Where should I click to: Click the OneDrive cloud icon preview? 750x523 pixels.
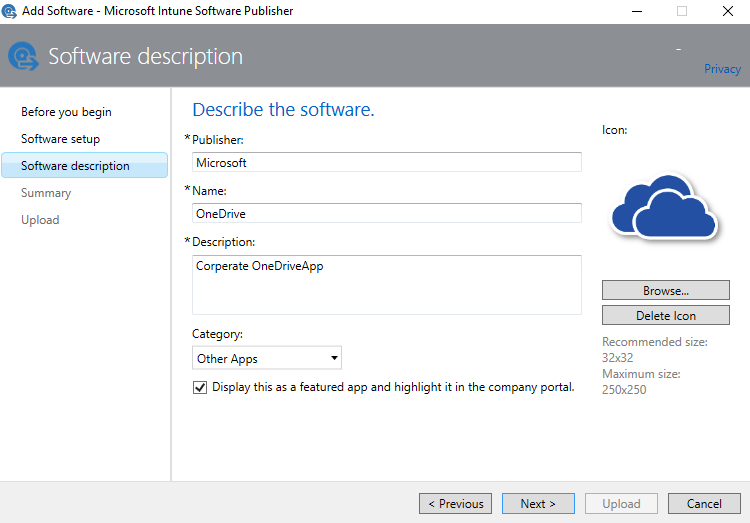pos(665,207)
